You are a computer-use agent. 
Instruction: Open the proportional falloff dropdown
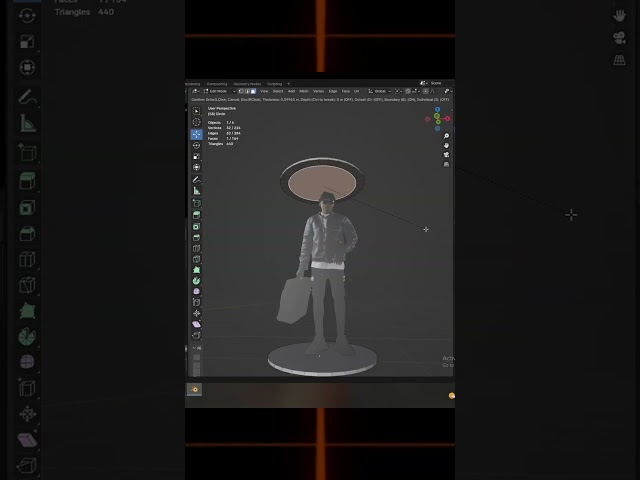click(x=434, y=91)
